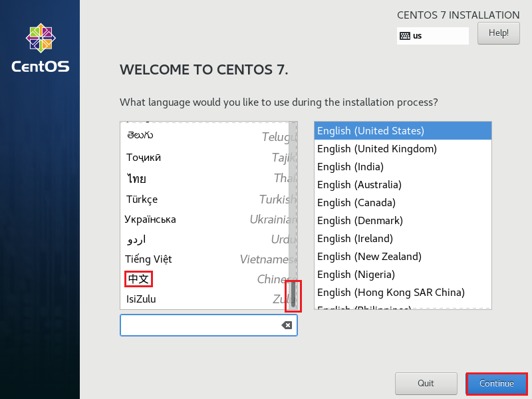Choose English (India) locale
The height and width of the screenshot is (399, 532).
tap(403, 167)
